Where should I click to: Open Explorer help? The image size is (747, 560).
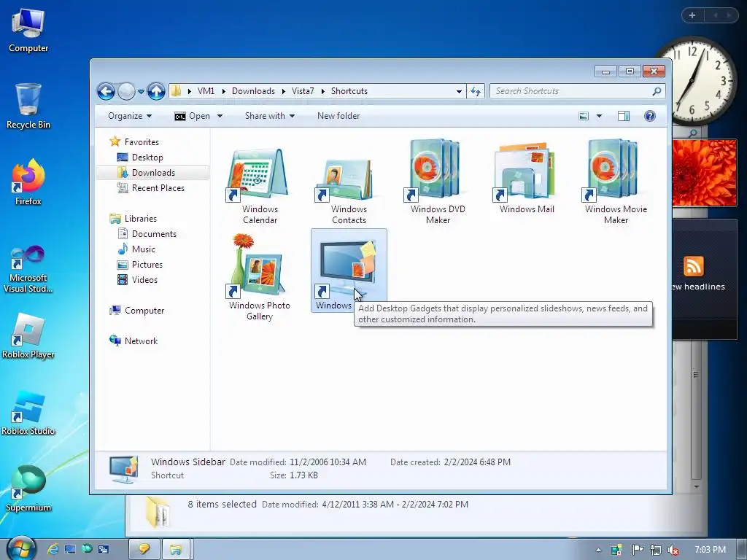(x=650, y=116)
